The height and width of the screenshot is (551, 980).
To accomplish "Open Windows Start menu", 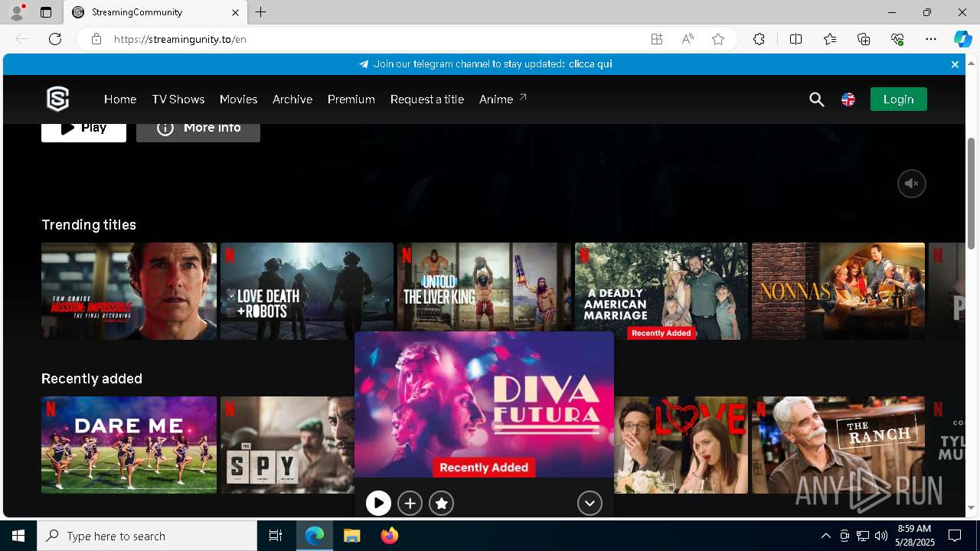I will point(18,536).
